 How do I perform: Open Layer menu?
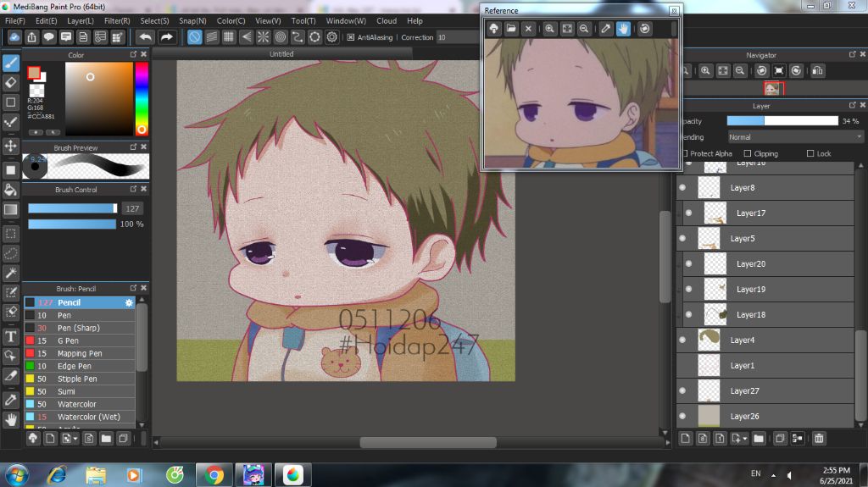(81, 20)
